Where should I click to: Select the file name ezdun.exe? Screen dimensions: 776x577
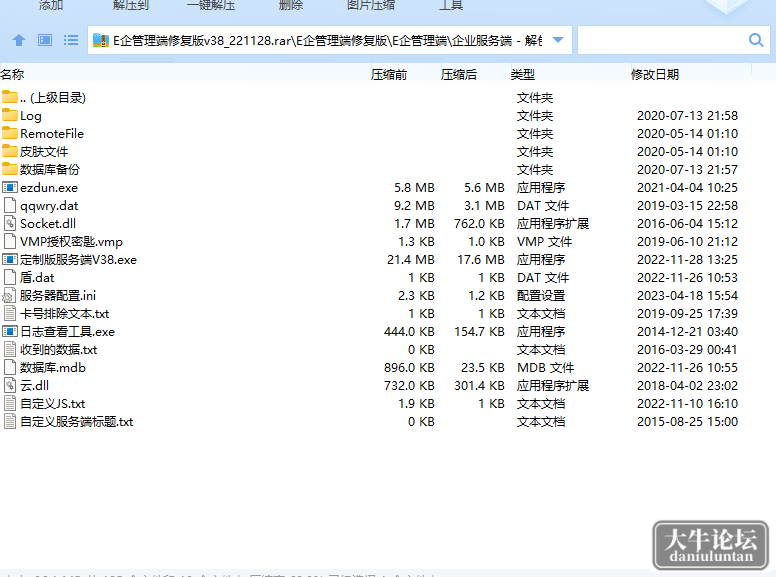(x=49, y=188)
